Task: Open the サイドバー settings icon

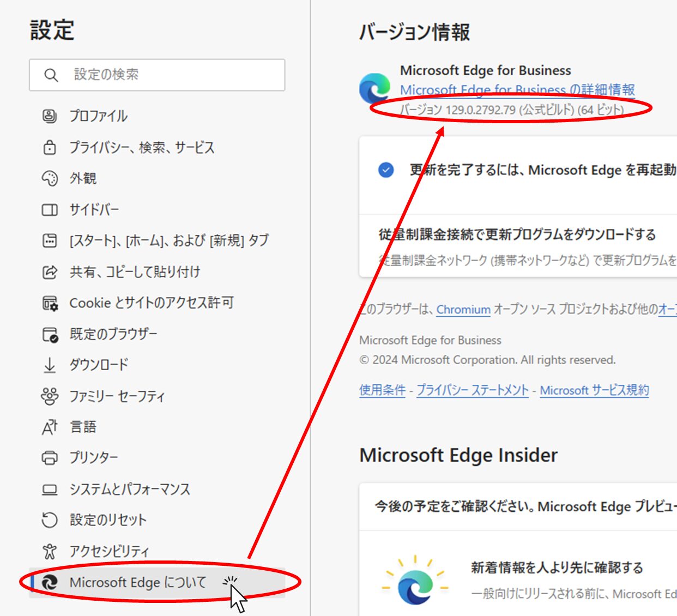Action: pos(50,209)
